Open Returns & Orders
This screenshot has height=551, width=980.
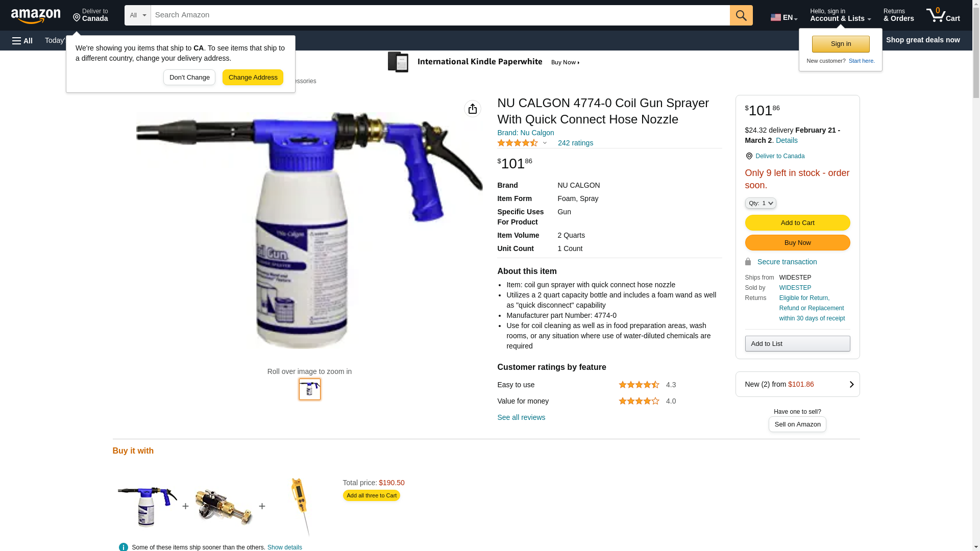click(898, 15)
